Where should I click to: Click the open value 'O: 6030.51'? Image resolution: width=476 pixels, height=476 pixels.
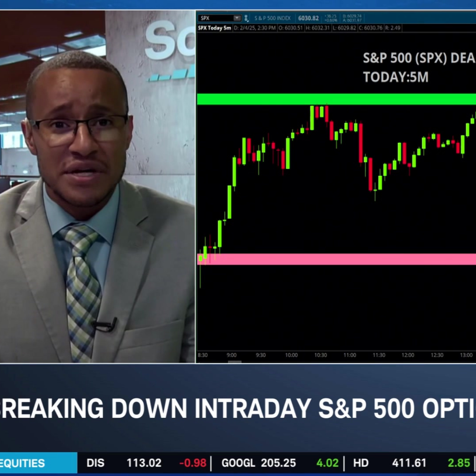point(291,28)
